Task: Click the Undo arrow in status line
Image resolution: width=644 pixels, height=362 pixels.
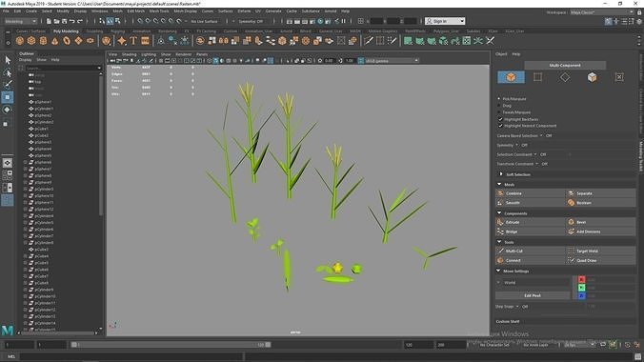Action: [72, 21]
